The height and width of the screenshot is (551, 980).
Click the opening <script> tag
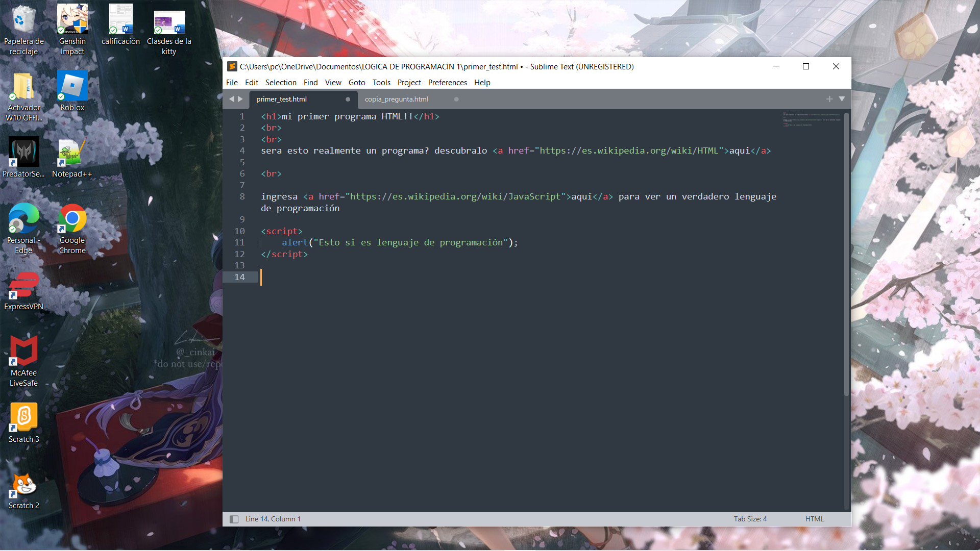click(282, 231)
